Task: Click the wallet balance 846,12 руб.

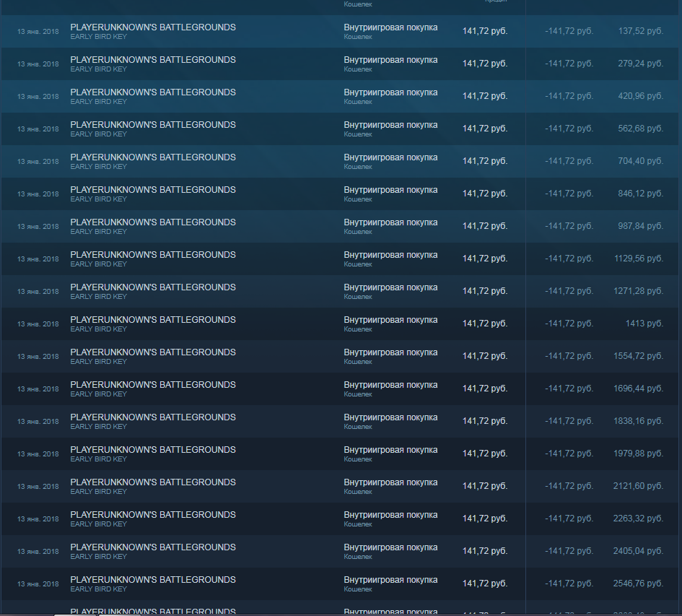Action: coord(641,194)
